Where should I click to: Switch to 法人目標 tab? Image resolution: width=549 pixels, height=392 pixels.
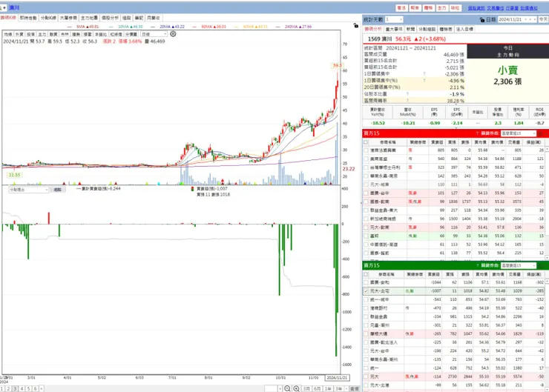click(x=464, y=29)
